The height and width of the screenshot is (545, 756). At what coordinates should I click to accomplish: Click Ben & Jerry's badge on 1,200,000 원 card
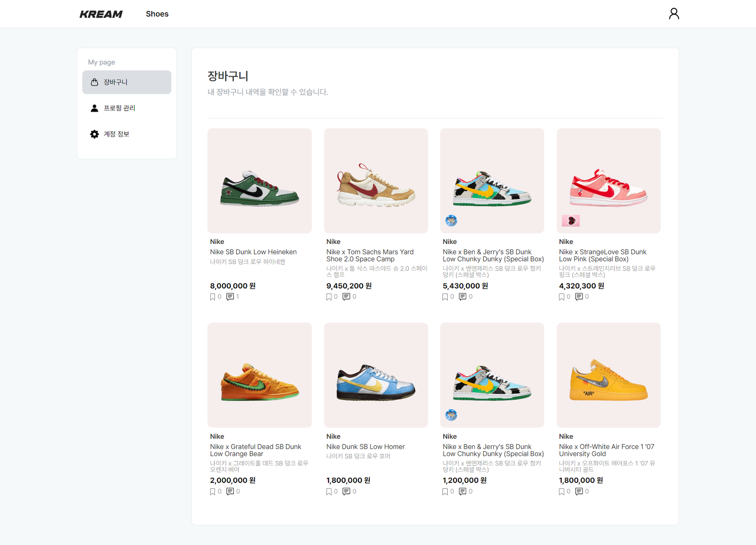click(x=451, y=415)
